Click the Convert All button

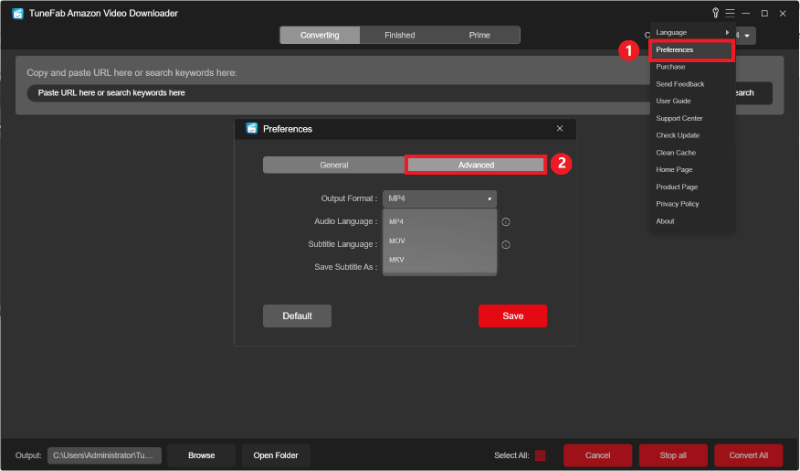tap(748, 455)
